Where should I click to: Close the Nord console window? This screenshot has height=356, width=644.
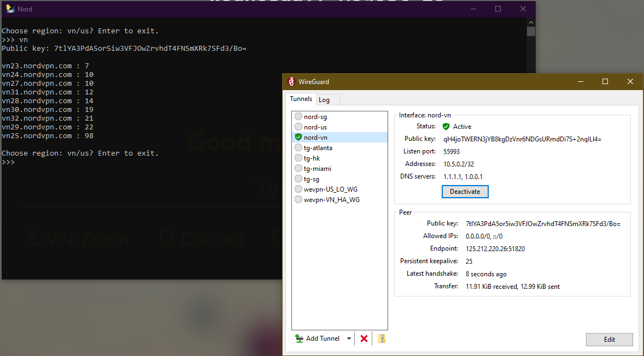(523, 9)
